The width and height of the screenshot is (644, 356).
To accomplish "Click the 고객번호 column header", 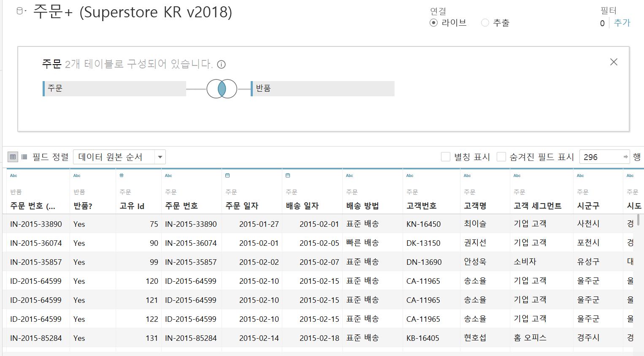I will (421, 206).
